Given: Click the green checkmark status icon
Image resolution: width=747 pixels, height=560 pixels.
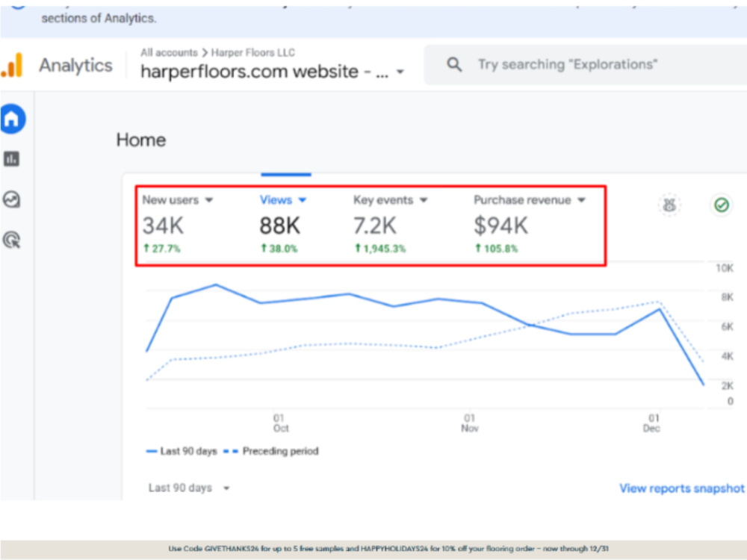Looking at the screenshot, I should pos(722,205).
